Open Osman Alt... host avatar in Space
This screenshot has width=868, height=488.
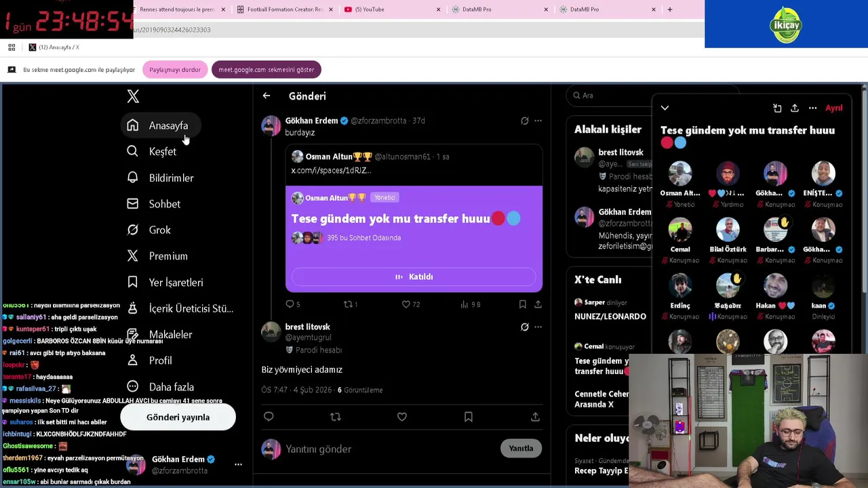click(680, 174)
